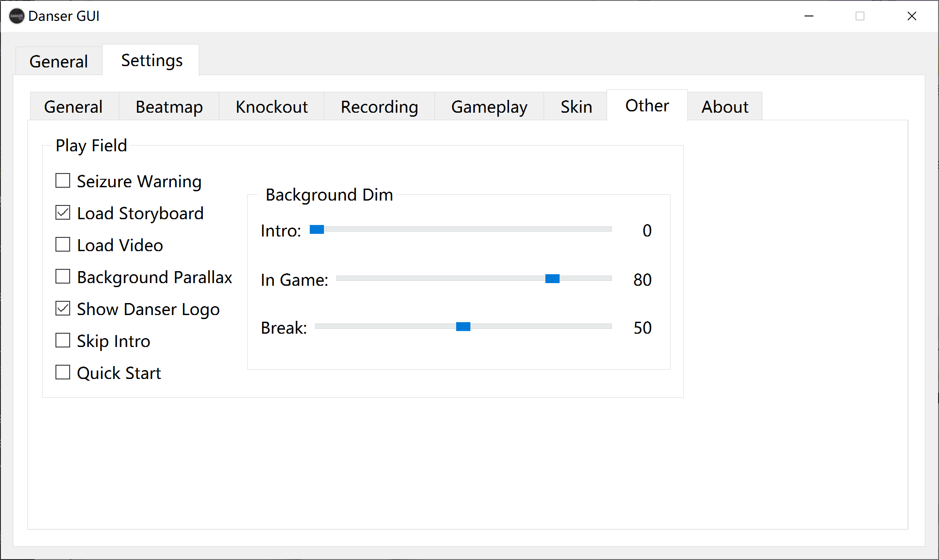Click the In Game dim slider handle
Image resolution: width=939 pixels, height=560 pixels.
(x=552, y=279)
